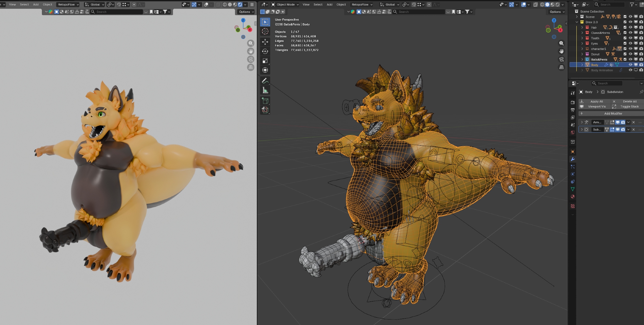The width and height of the screenshot is (644, 325).
Task: Choose the 3D Cursor tool
Action: pos(265,31)
